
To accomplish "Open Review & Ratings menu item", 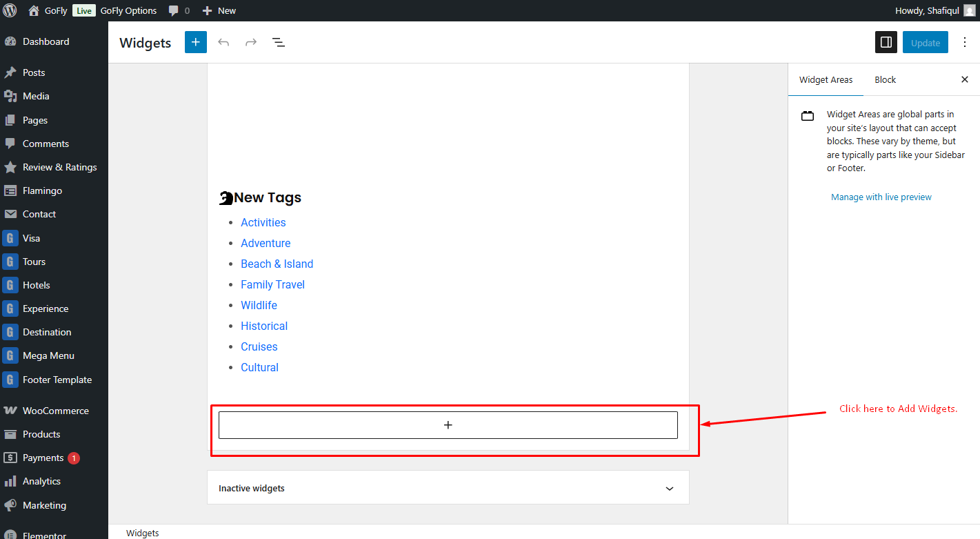I will click(x=54, y=167).
